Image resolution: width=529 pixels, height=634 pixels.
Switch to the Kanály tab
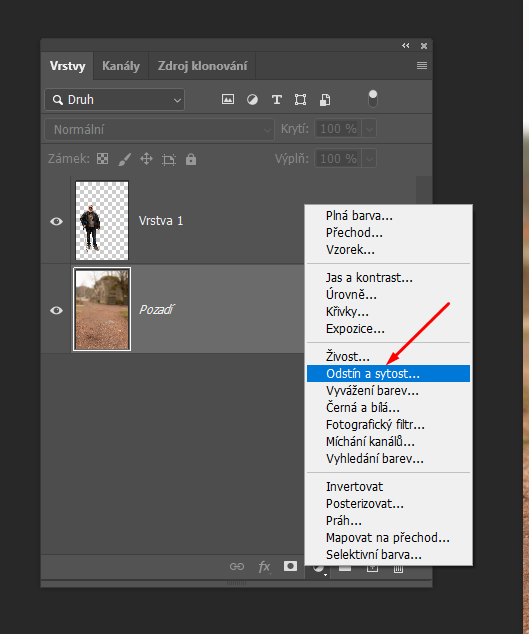[x=121, y=66]
